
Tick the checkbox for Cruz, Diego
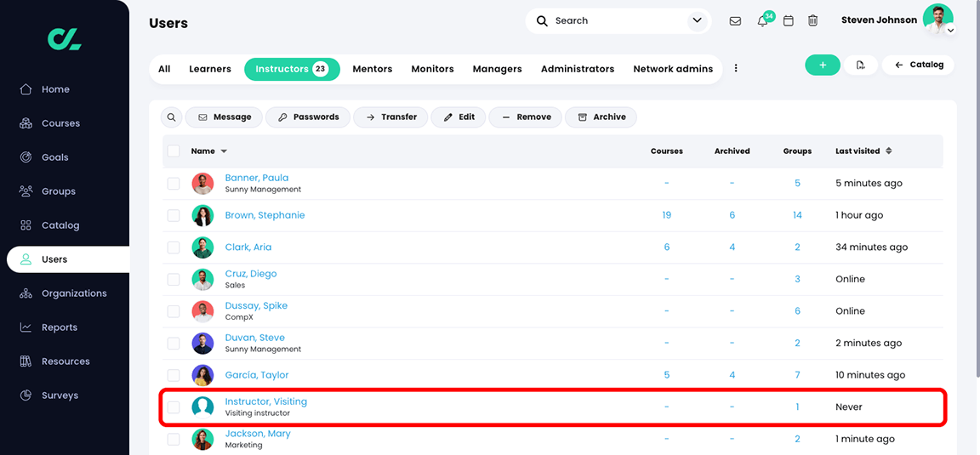tap(174, 279)
